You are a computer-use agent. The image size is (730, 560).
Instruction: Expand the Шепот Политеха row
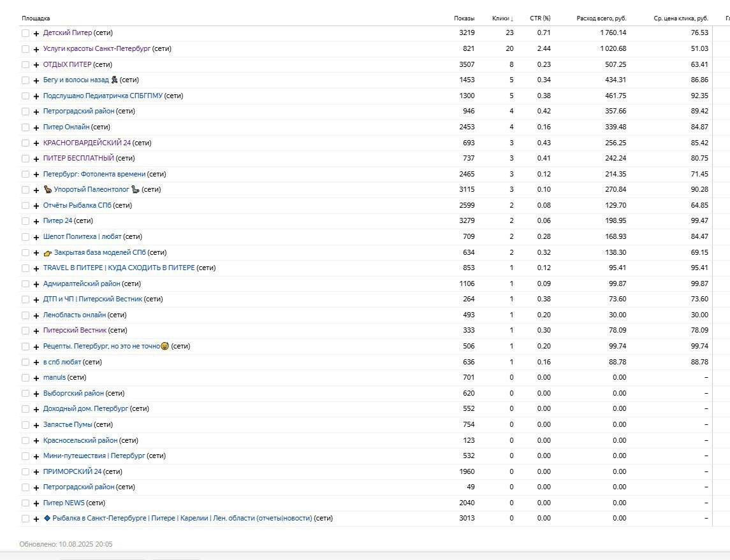point(36,237)
